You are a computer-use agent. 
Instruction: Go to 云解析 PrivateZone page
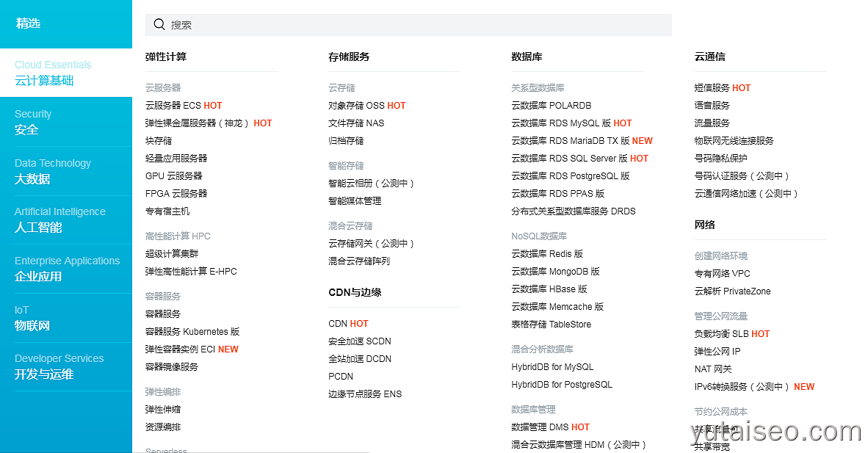pyautogui.click(x=732, y=291)
